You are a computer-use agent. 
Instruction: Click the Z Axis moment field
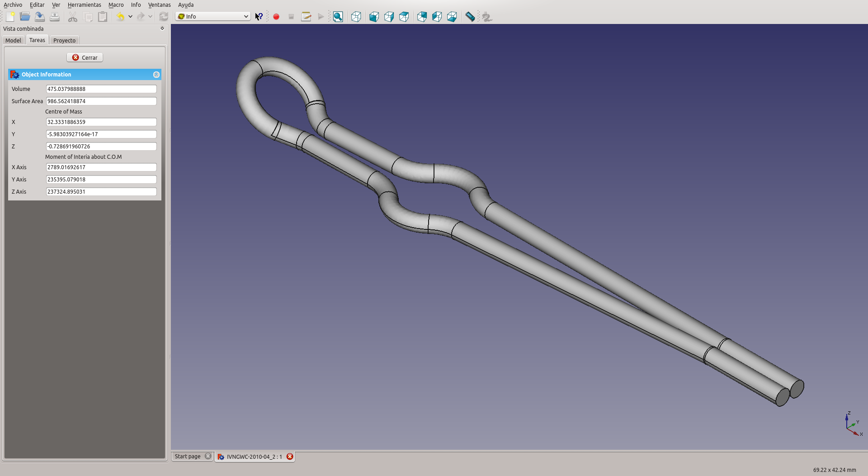tap(101, 192)
